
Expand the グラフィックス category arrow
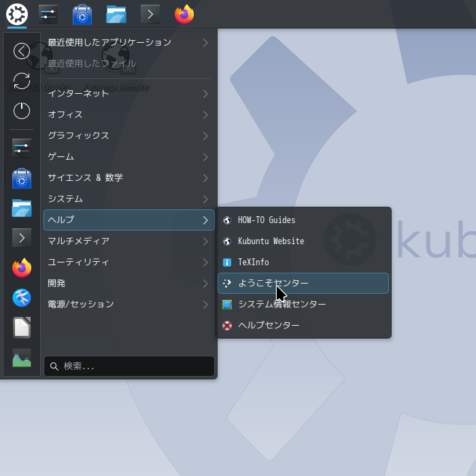205,136
